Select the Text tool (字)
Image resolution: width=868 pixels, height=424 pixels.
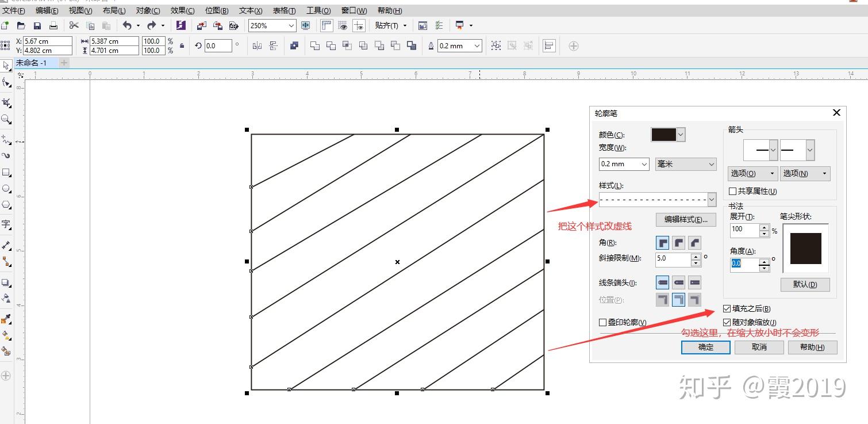(6, 224)
